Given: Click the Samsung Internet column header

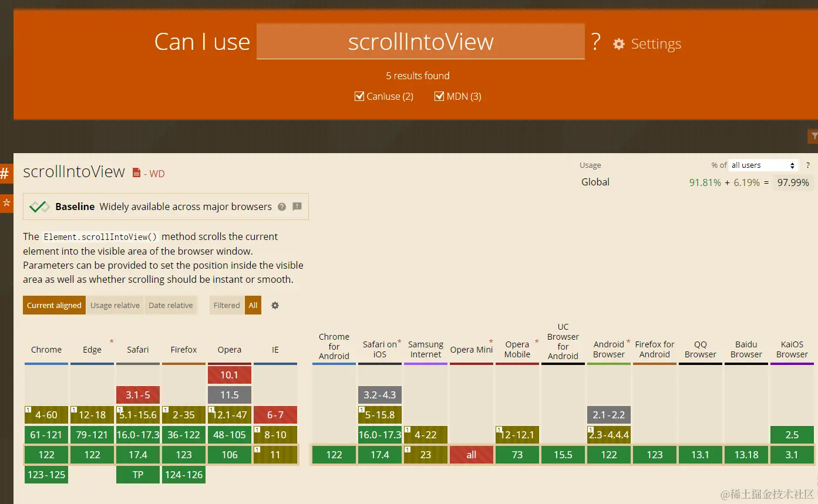Looking at the screenshot, I should [x=426, y=349].
